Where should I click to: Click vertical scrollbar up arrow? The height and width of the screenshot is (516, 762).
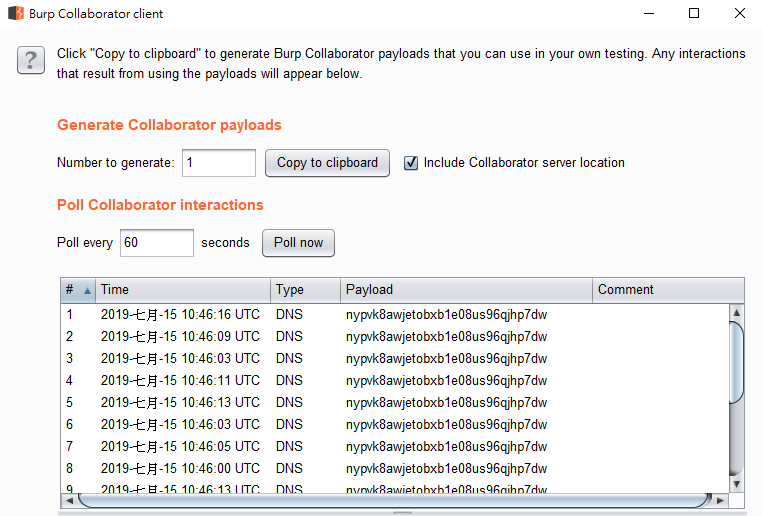pos(736,312)
